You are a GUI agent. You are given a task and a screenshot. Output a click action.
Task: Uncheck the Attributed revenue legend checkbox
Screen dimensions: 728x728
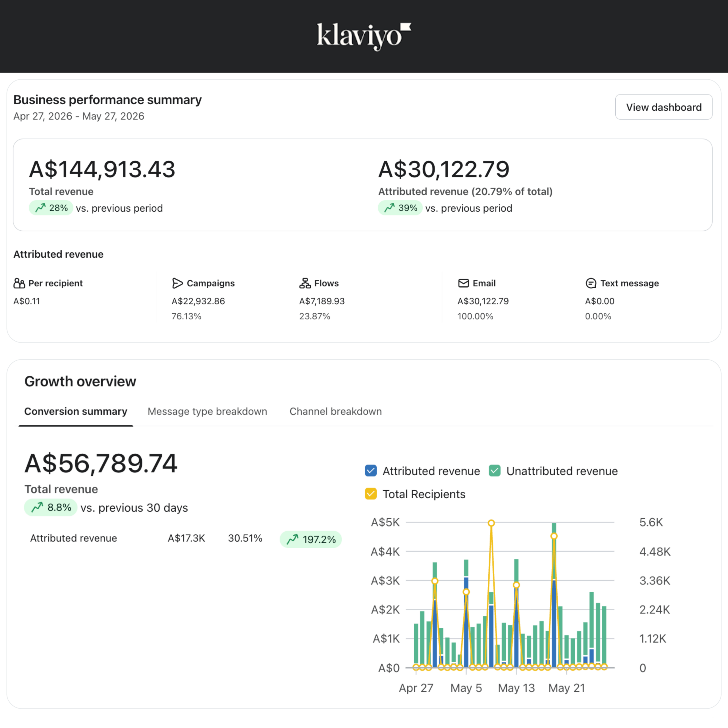(x=371, y=471)
